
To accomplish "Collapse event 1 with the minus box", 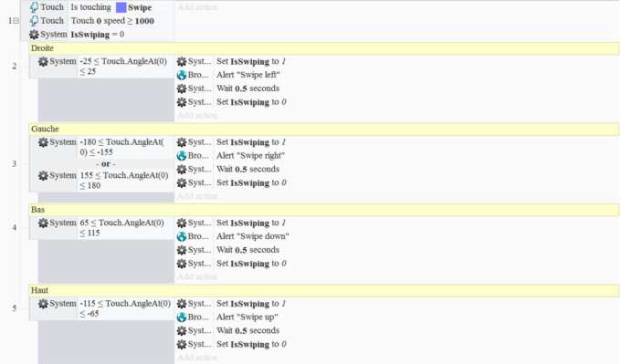I will click(16, 21).
